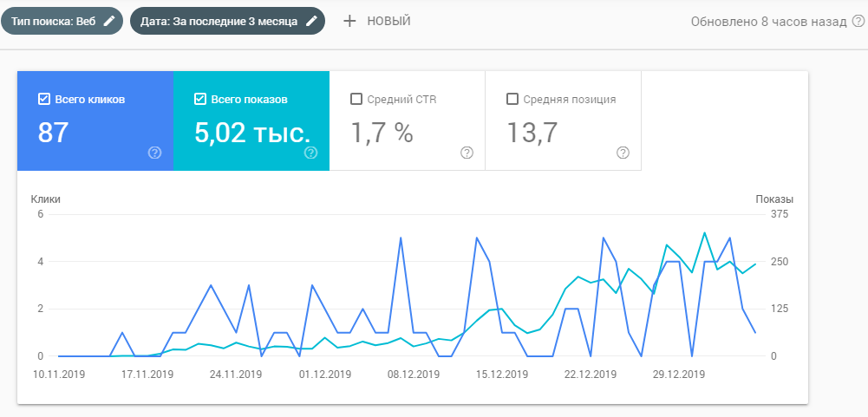
Task: Click the date label '01.12.2019'
Action: click(x=325, y=375)
